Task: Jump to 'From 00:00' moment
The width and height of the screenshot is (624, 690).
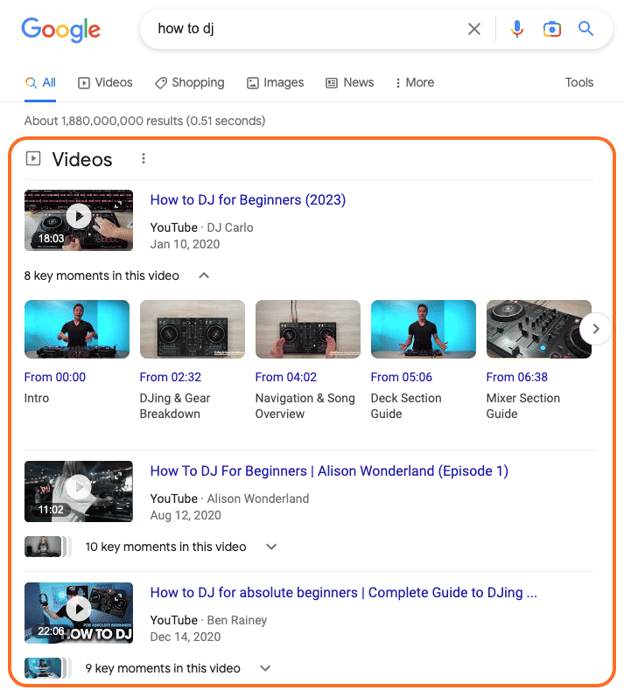Action: pos(55,377)
